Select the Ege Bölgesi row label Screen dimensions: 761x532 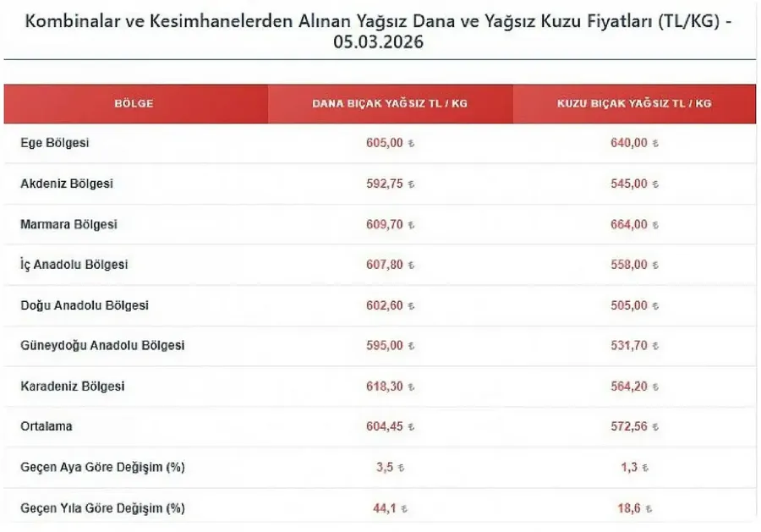click(54, 143)
